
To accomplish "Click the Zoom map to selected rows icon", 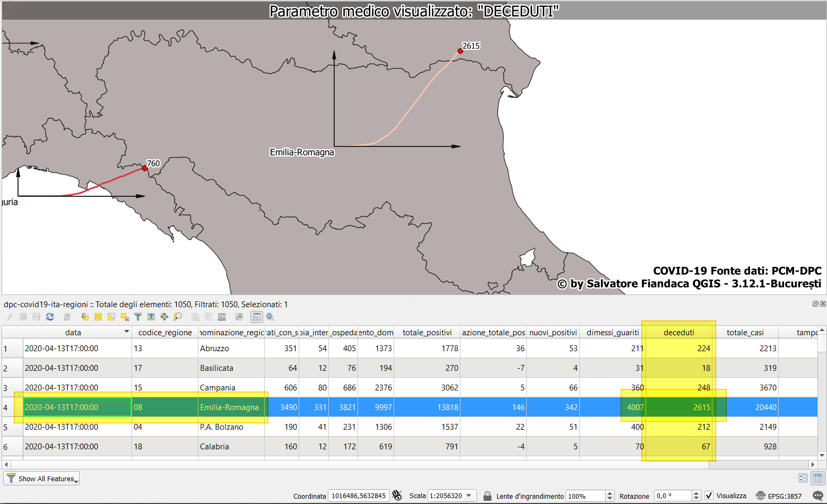I will pyautogui.click(x=178, y=317).
